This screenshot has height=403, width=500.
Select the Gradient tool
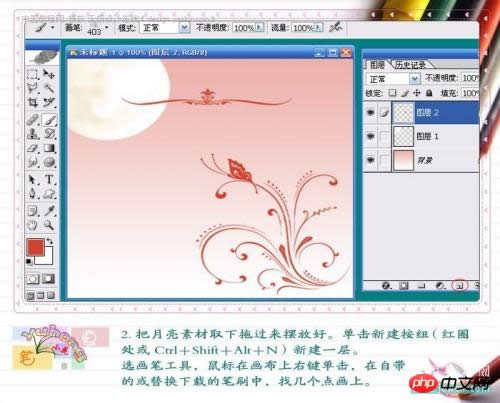click(49, 148)
